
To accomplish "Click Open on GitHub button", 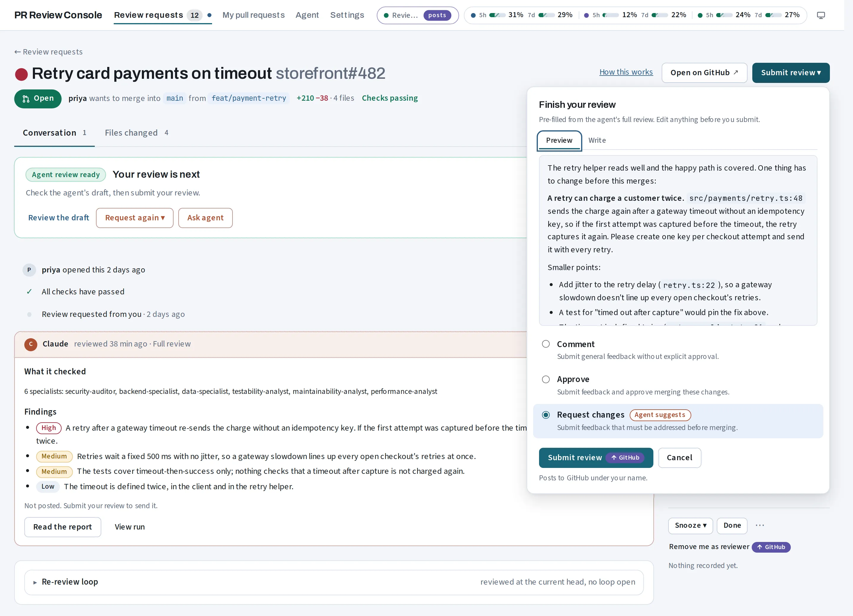I will point(704,73).
